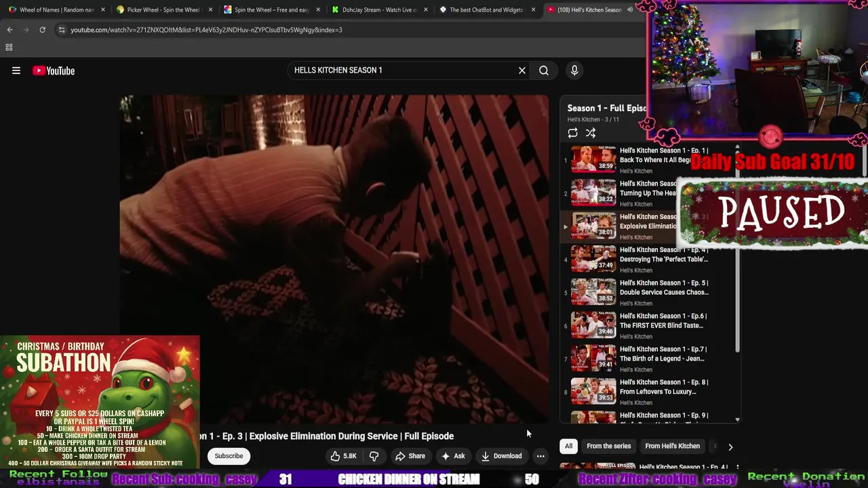Screen dimensions: 868x488
Task: Mute the audio-playing YouTube tab speaker icon
Action: click(629, 10)
